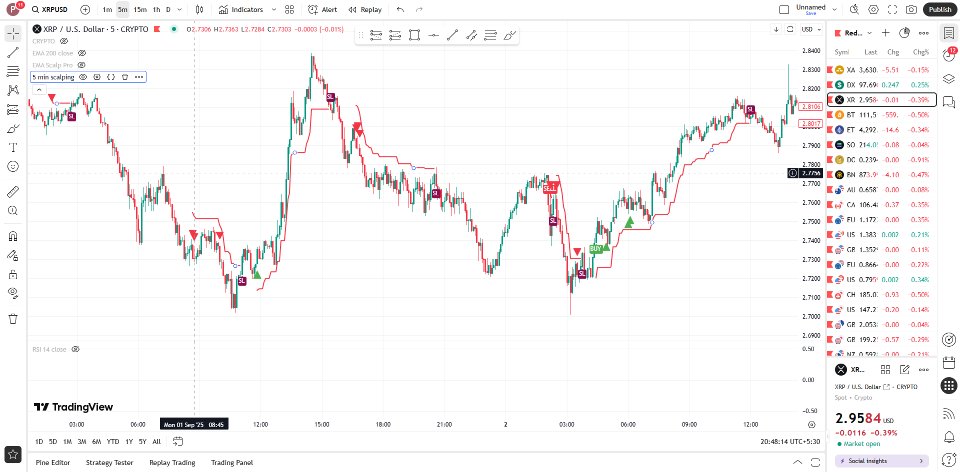Take a chart snapshot with camera icon
960x472 pixels.
click(912, 10)
